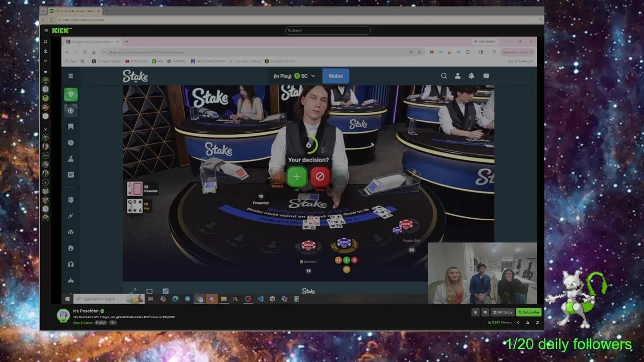
Task: Click the Kick sidebar home icon
Action: 45,42
